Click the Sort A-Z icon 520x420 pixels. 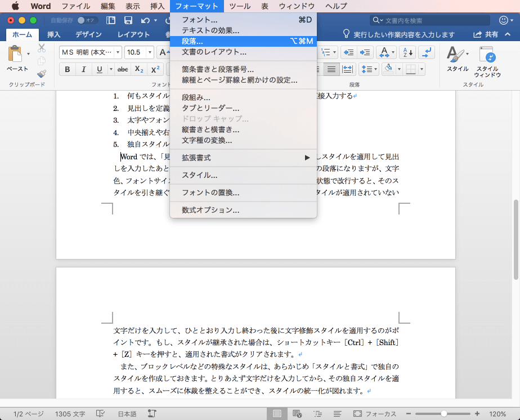click(x=407, y=52)
